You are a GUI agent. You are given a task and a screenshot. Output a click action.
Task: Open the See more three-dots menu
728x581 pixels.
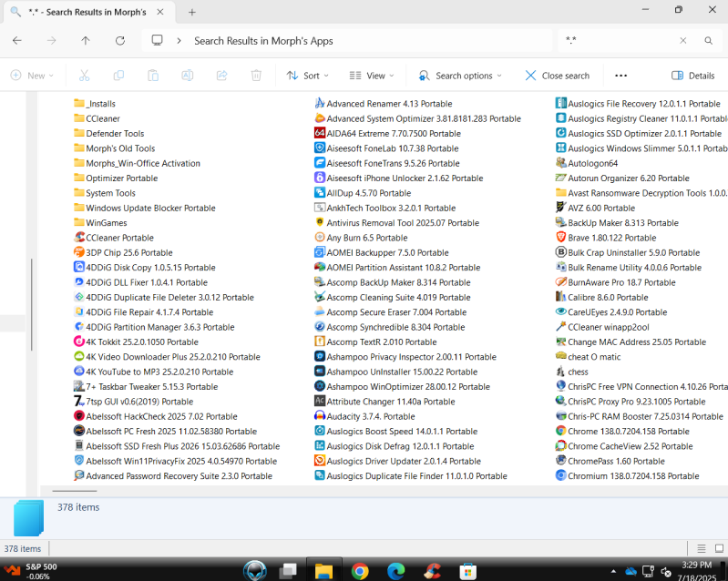pyautogui.click(x=620, y=76)
